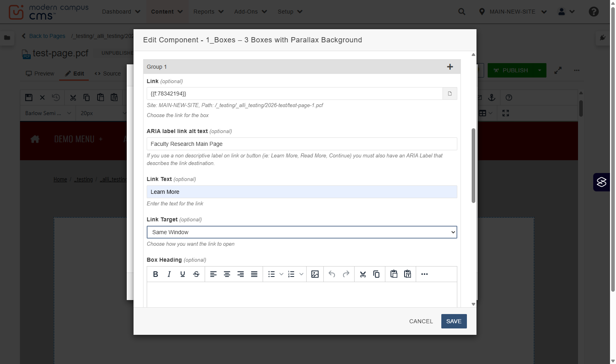Viewport: 616px width, 364px height.
Task: Click the PUBLISH button
Action: tap(510, 70)
